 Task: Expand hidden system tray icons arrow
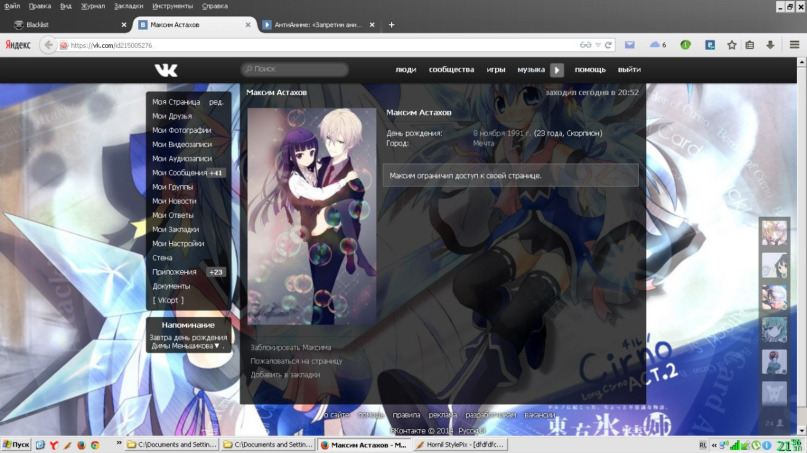tap(714, 445)
